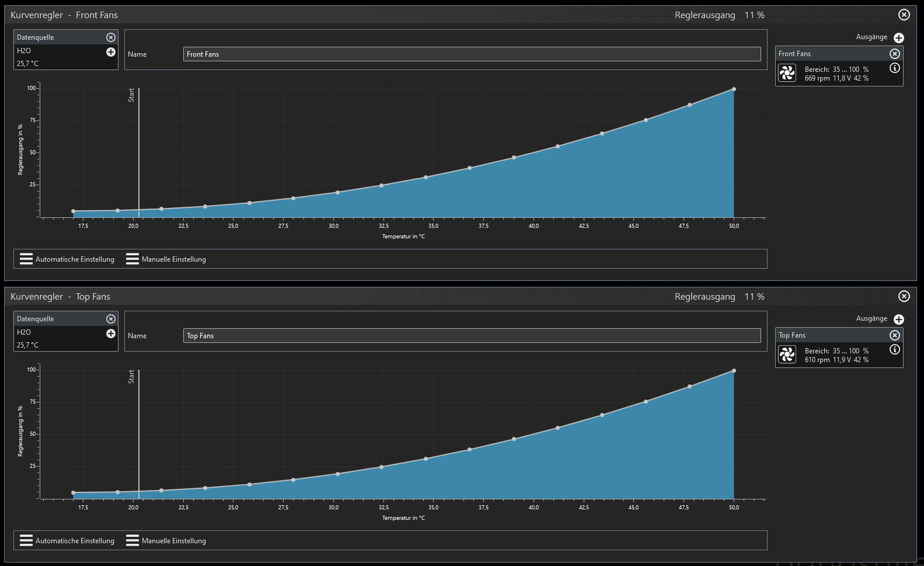Open Automatische Einstellung in Top Fans controller
Image resolution: width=924 pixels, height=566 pixels.
(67, 541)
